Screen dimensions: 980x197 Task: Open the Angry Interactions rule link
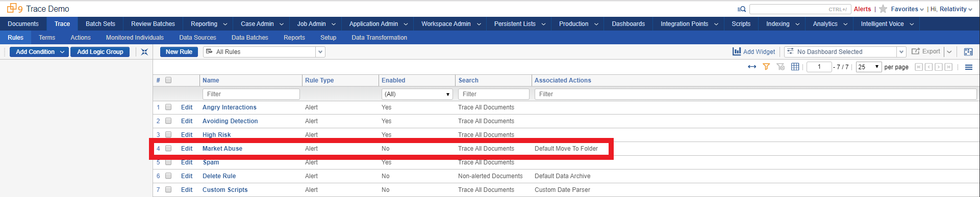(x=230, y=107)
